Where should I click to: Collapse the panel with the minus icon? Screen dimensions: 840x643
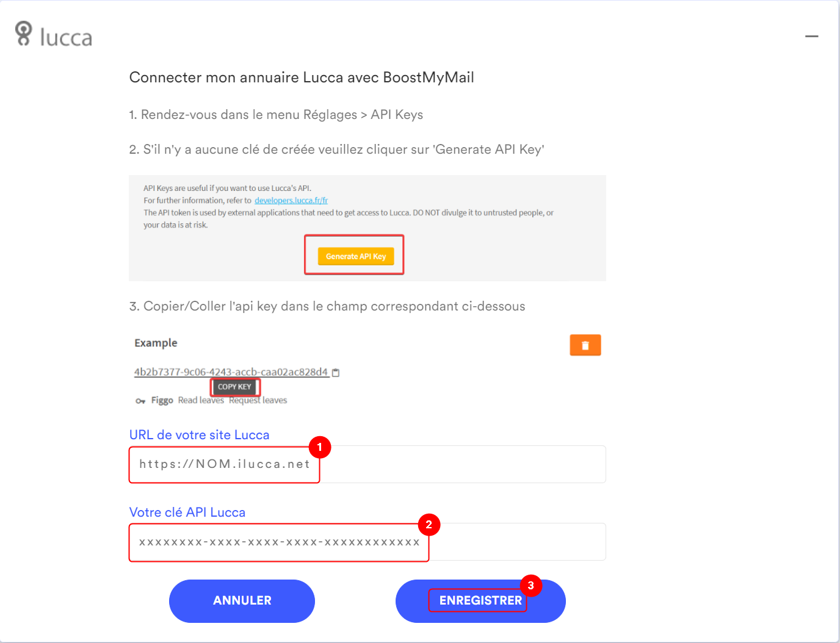coord(811,37)
